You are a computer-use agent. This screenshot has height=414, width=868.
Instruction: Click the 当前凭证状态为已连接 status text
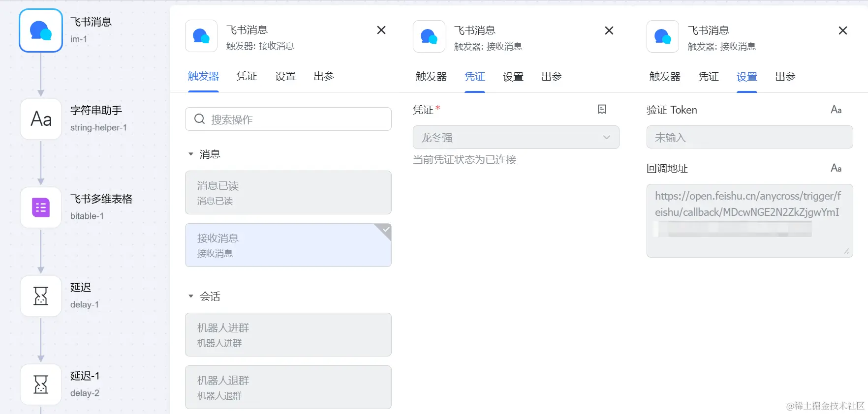465,160
